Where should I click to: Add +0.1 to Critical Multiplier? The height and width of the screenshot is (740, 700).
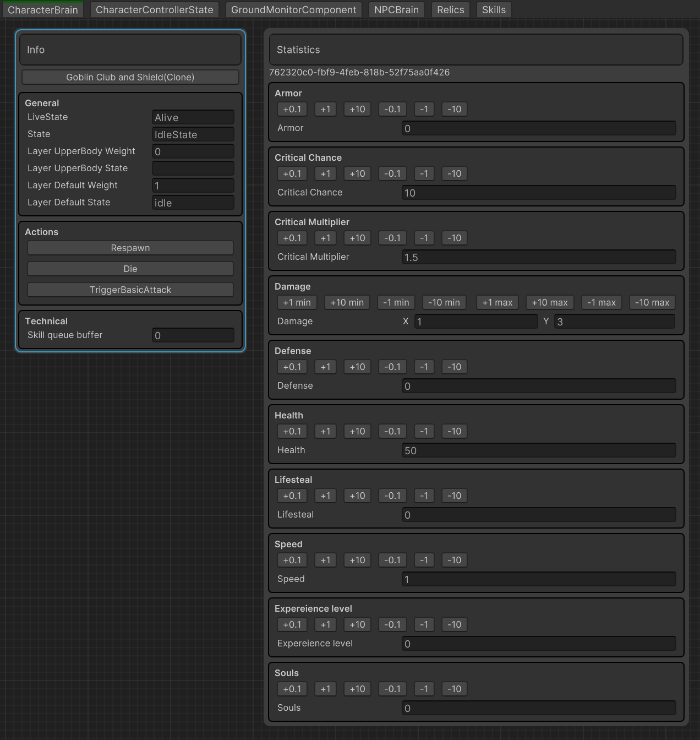point(292,238)
